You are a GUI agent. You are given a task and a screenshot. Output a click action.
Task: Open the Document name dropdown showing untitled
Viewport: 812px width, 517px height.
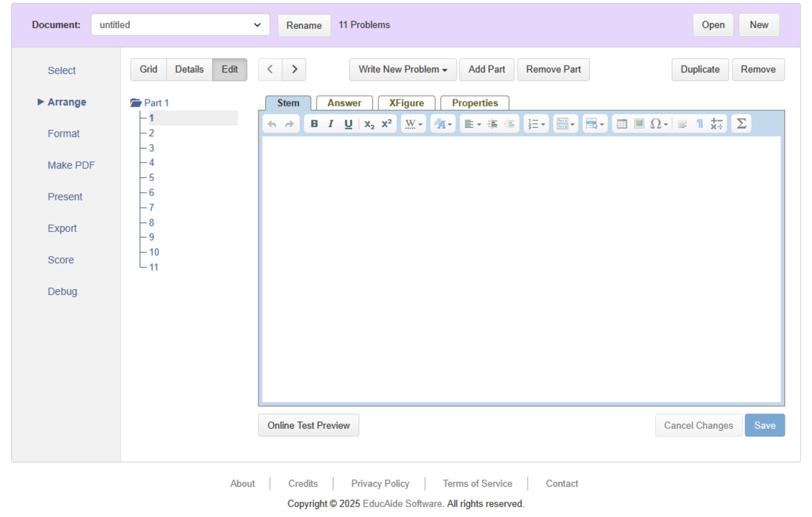[180, 25]
